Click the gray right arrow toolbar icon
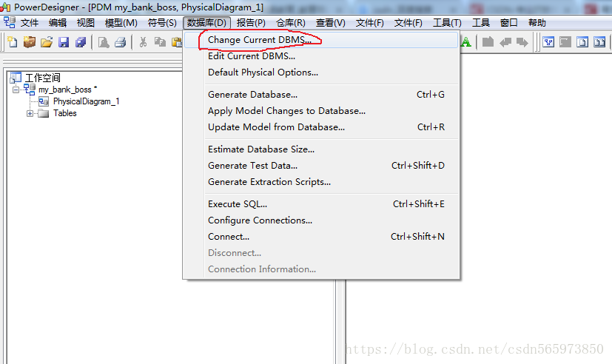The height and width of the screenshot is (364, 612). coord(522,41)
